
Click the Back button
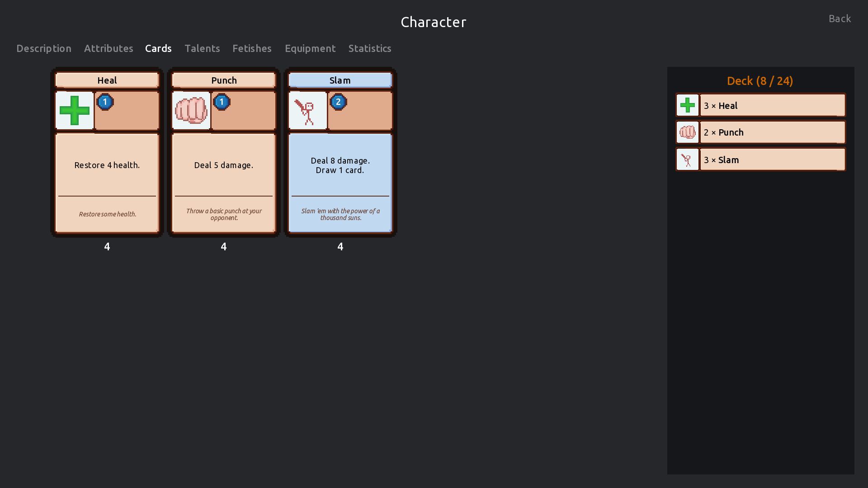pos(840,19)
